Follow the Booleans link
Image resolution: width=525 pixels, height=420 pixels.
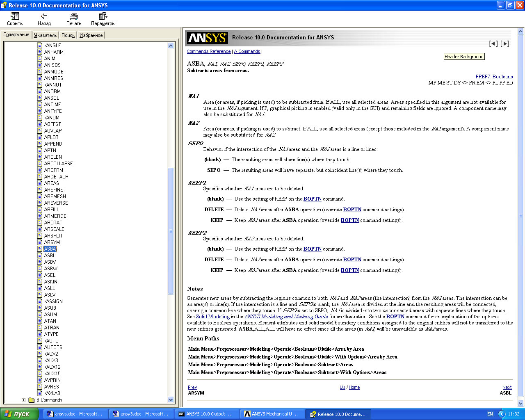(503, 77)
